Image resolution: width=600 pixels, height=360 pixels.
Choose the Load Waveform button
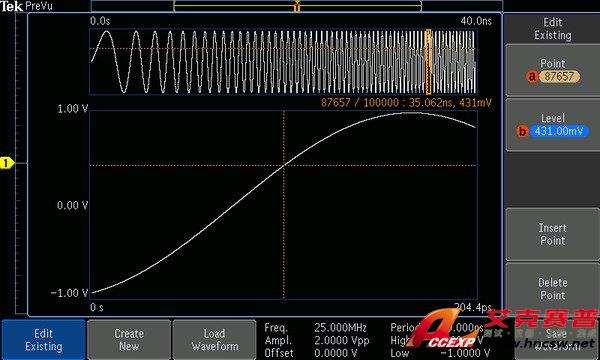point(214,339)
